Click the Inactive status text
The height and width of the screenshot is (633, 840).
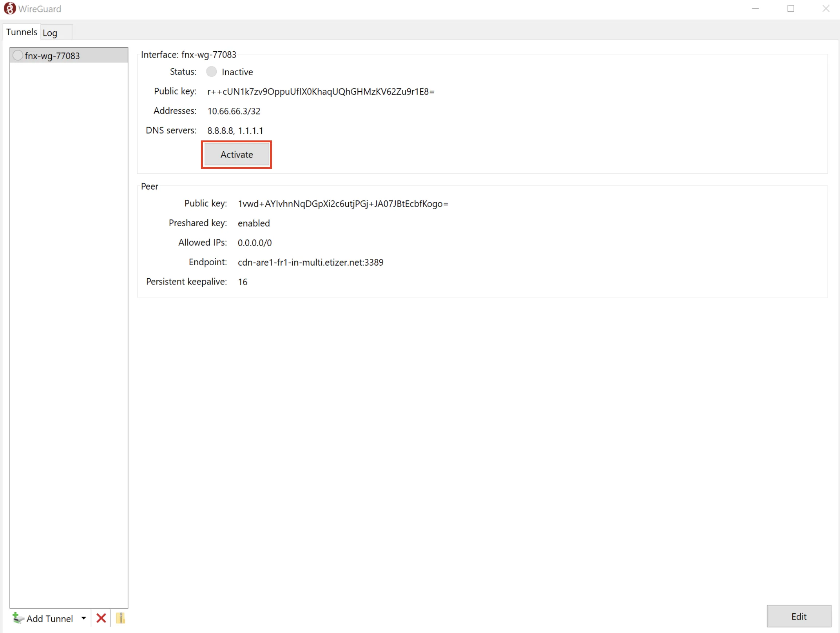coord(237,72)
